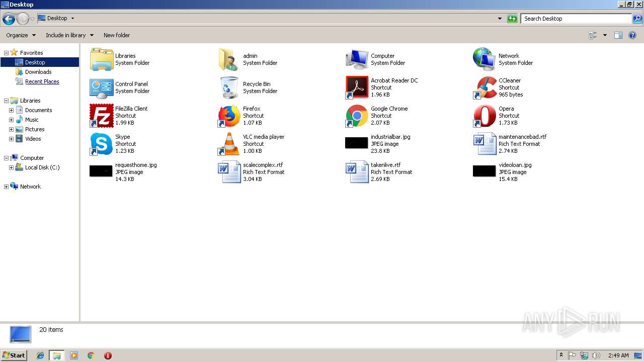Collapse the Computer tree node
Screen dimensions: 644x362
6,158
